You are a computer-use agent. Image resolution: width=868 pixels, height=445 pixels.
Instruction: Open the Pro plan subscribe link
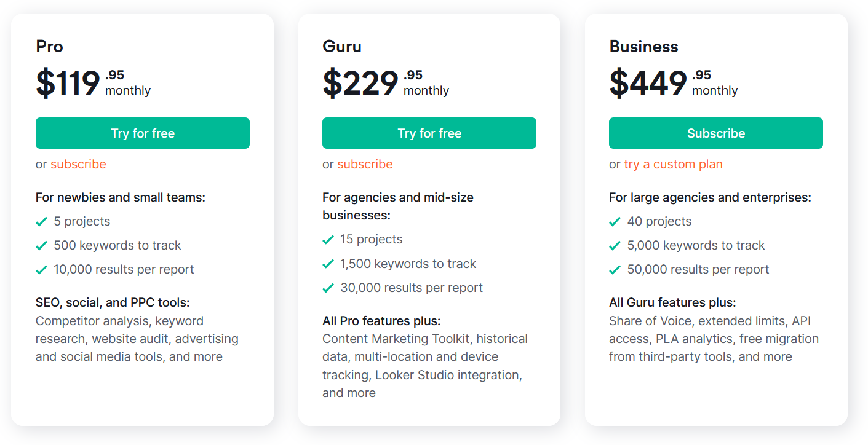(78, 164)
